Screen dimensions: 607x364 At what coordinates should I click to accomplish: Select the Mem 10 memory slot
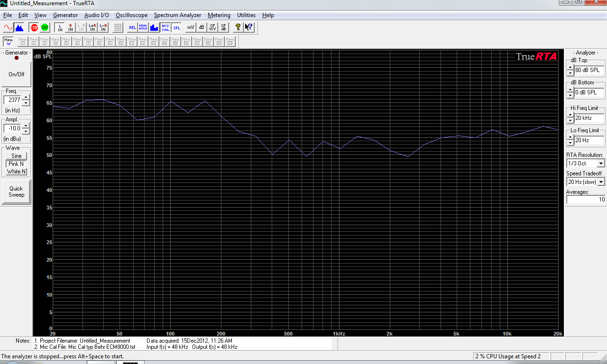coord(120,42)
